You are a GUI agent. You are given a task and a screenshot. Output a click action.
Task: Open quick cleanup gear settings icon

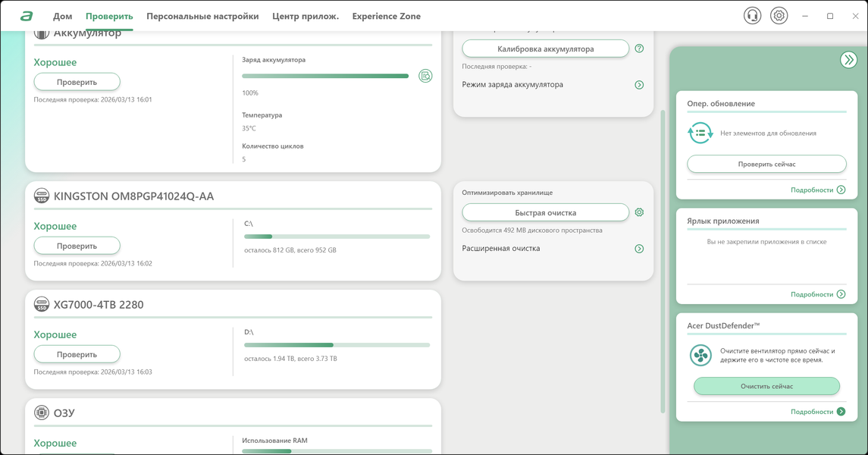coord(639,212)
